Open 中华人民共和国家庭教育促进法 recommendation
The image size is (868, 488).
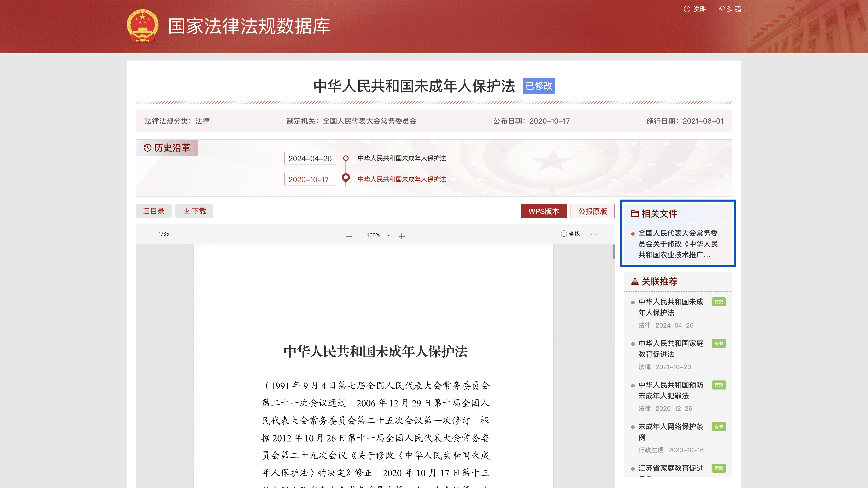pyautogui.click(x=670, y=349)
